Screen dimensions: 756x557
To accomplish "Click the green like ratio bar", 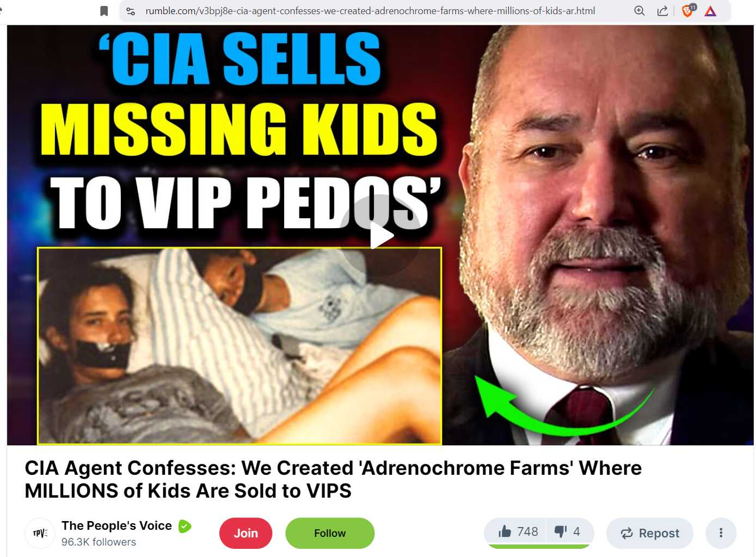I will tap(539, 546).
